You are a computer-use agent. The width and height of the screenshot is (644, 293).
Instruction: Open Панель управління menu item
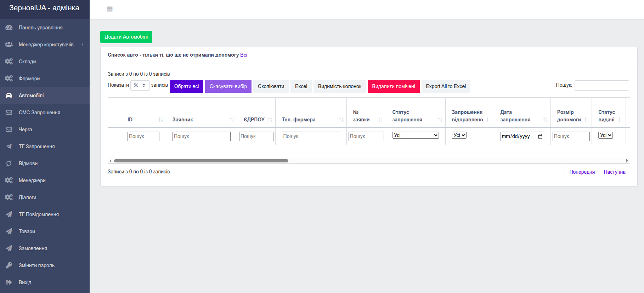(x=45, y=28)
